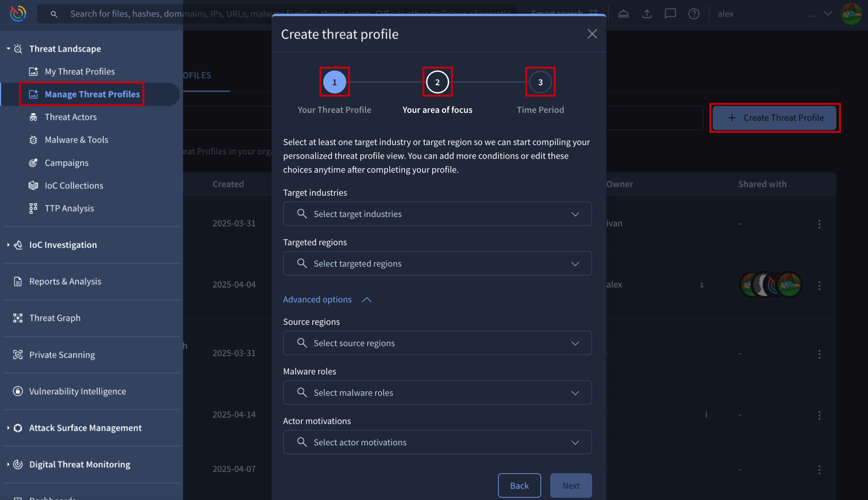Screen dimensions: 868x500
Task: Click the Vulnerability Intelligence lock icon
Action: coord(18,391)
